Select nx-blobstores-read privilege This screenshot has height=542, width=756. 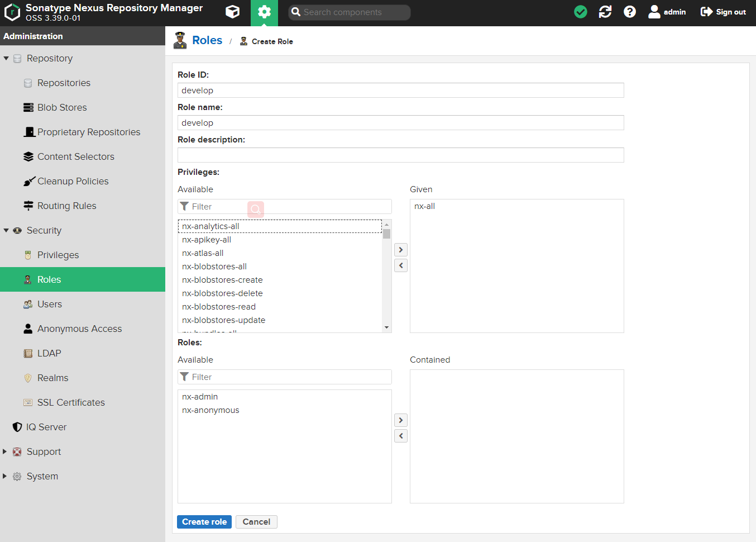(280, 307)
